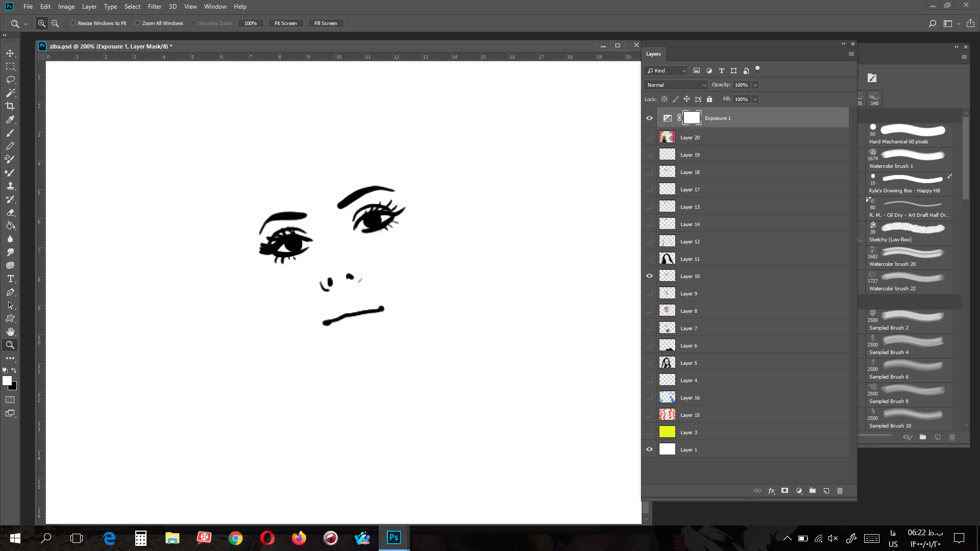The image size is (980, 551).
Task: Hide the Exposure 1 layer
Action: click(x=649, y=118)
